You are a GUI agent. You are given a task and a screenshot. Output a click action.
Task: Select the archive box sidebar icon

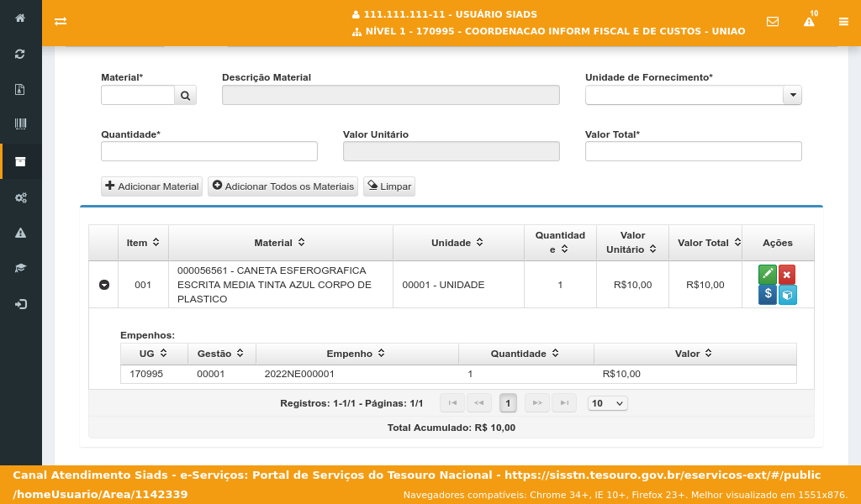coord(20,161)
